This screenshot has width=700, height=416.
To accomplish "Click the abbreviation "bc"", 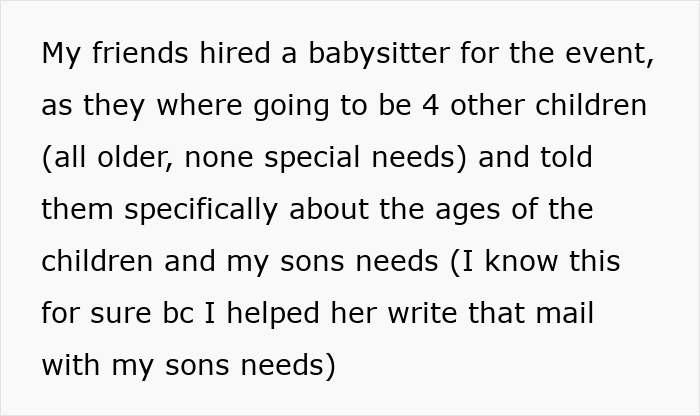I will click(178, 313).
